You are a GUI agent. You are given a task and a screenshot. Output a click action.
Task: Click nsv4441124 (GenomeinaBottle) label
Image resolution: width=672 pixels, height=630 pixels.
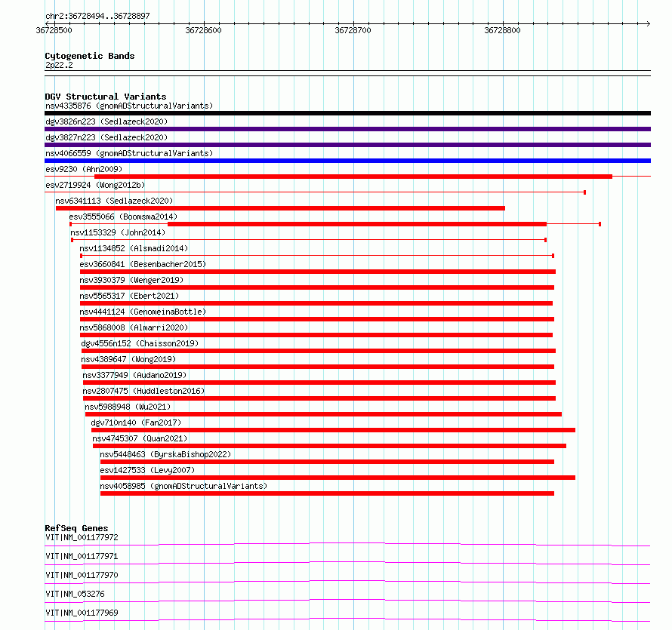point(143,312)
